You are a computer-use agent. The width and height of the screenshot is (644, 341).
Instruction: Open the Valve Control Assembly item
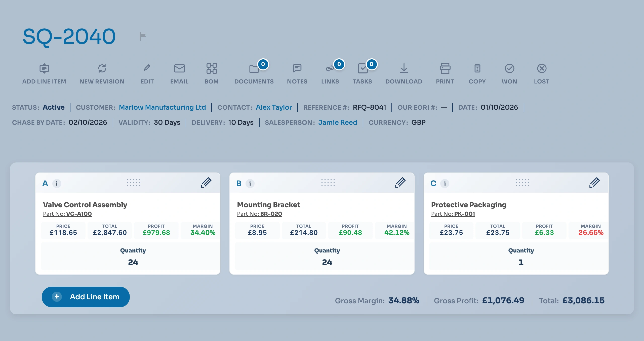(85, 205)
